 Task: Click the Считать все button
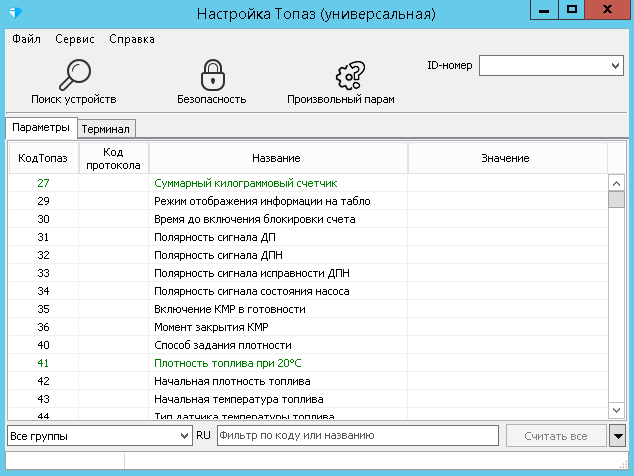556,436
